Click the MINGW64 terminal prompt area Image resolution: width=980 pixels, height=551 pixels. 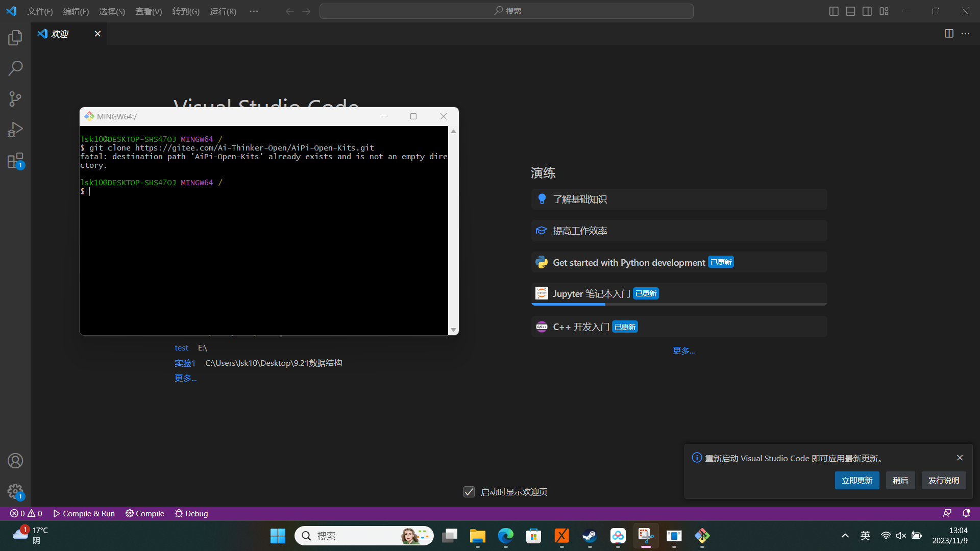(x=264, y=230)
